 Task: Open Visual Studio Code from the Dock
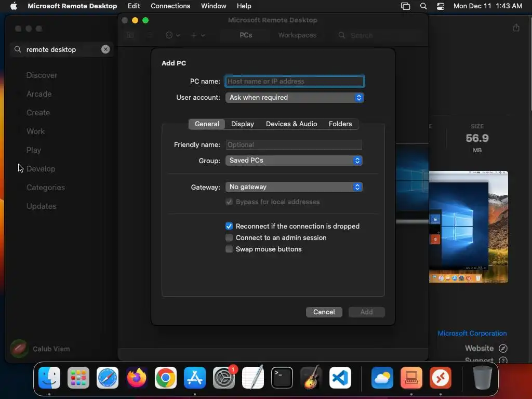click(340, 378)
